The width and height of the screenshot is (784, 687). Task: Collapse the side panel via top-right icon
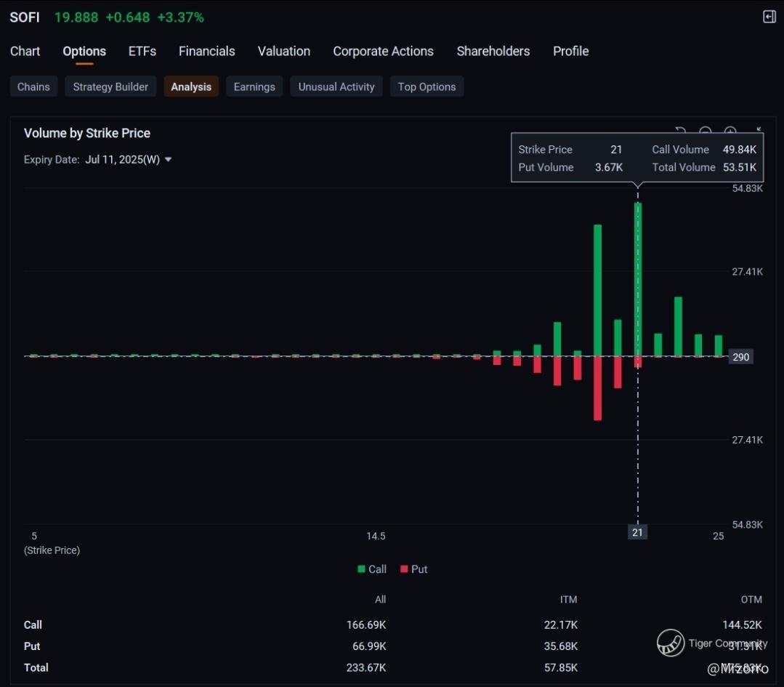coord(769,17)
